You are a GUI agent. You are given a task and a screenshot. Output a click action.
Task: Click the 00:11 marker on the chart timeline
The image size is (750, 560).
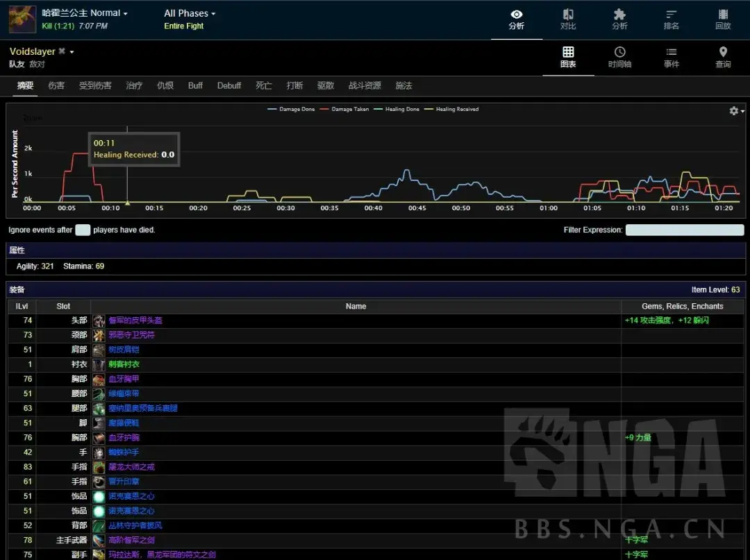point(127,203)
